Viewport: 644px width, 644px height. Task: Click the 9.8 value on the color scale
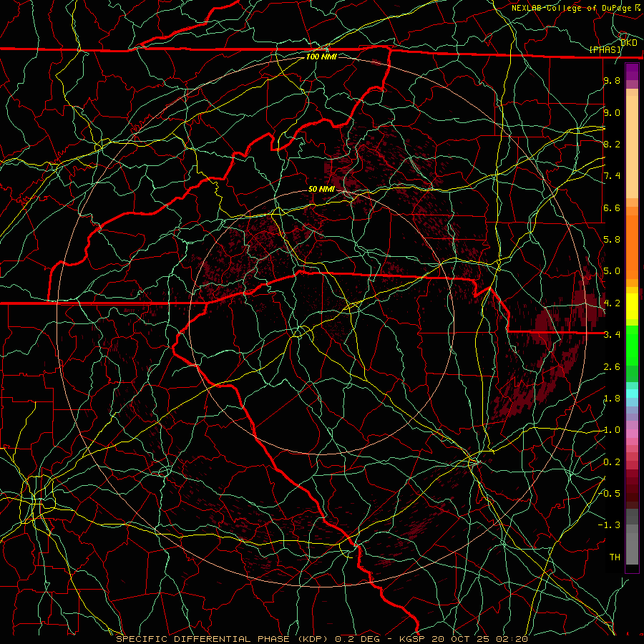point(612,80)
